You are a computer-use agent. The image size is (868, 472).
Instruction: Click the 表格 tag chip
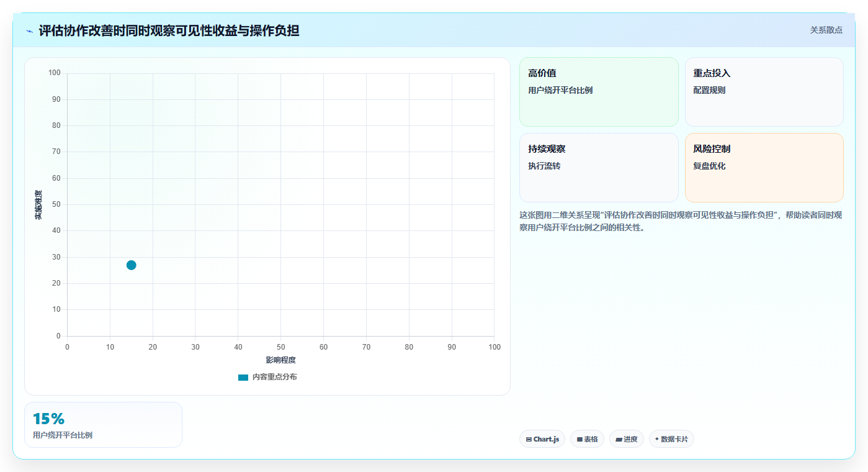587,439
